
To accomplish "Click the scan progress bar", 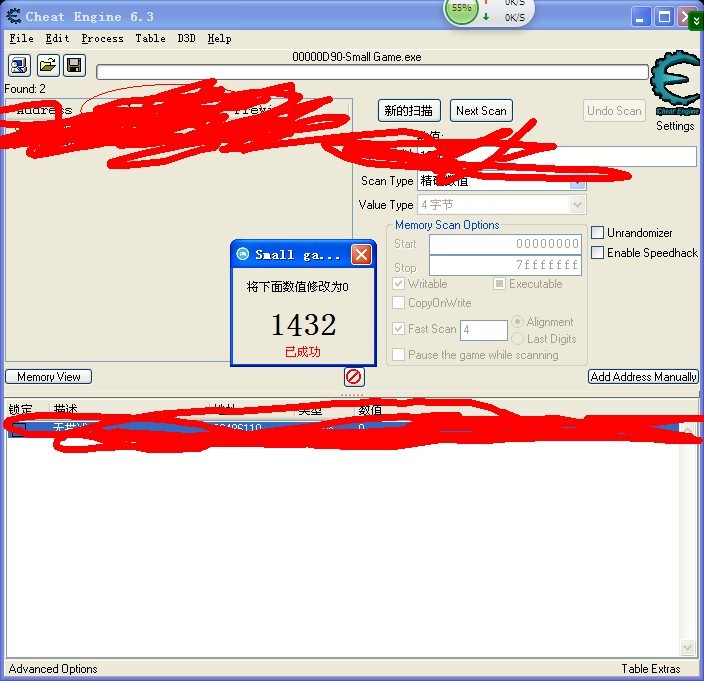I will (x=372, y=72).
